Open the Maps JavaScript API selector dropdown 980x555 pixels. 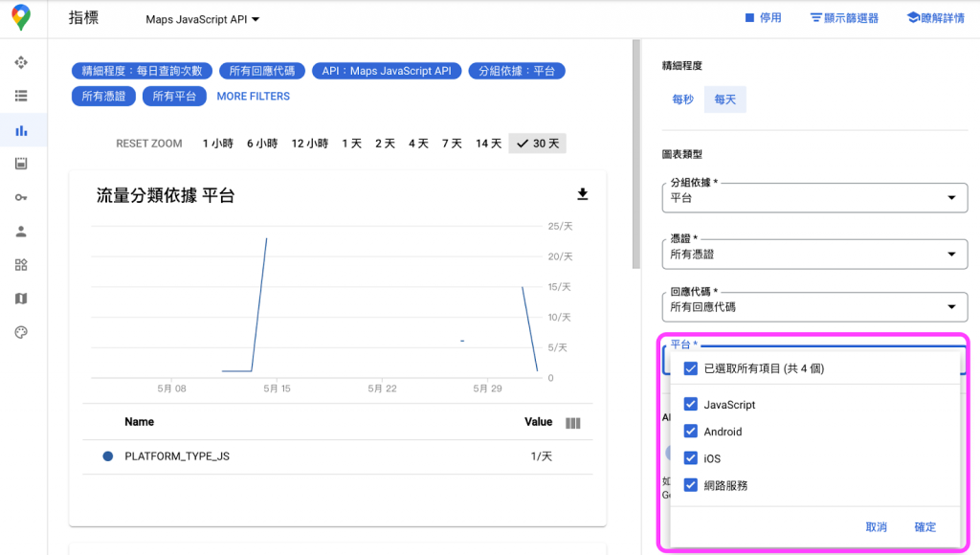(x=203, y=19)
